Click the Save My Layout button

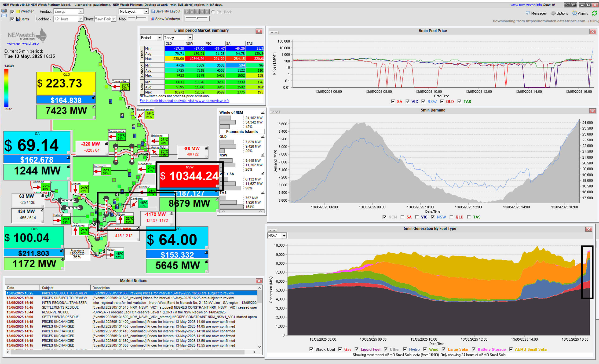pos(166,11)
